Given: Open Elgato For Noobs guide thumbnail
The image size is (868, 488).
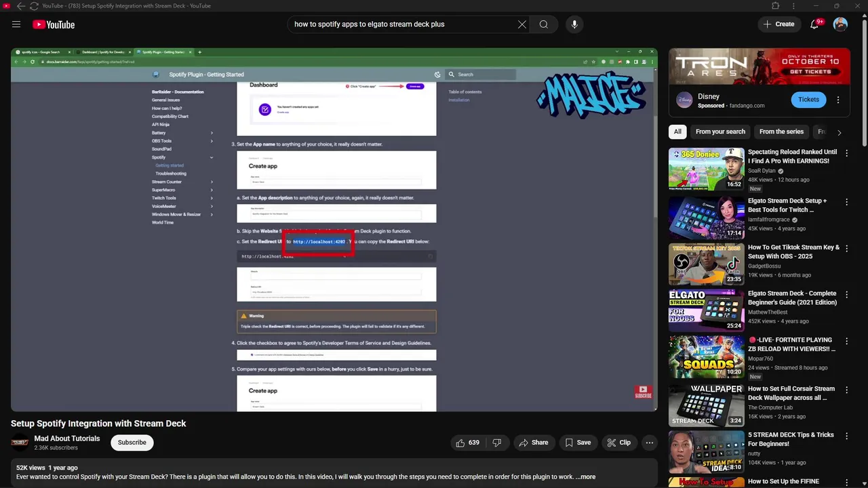Looking at the screenshot, I should [x=706, y=310].
